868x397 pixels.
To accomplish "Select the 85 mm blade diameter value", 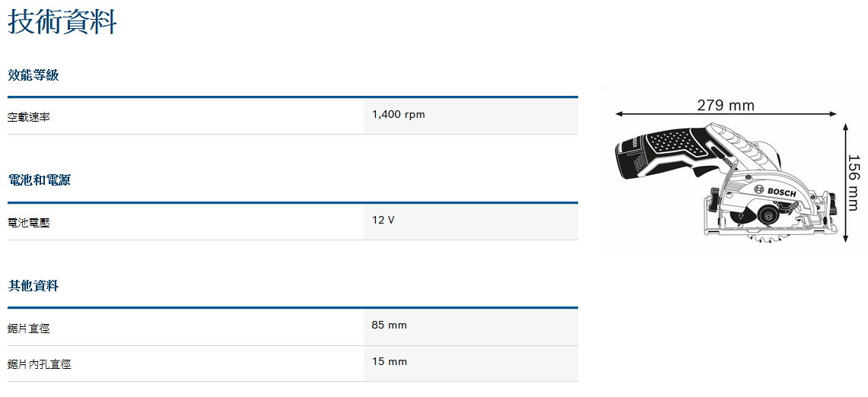I will click(x=389, y=326).
